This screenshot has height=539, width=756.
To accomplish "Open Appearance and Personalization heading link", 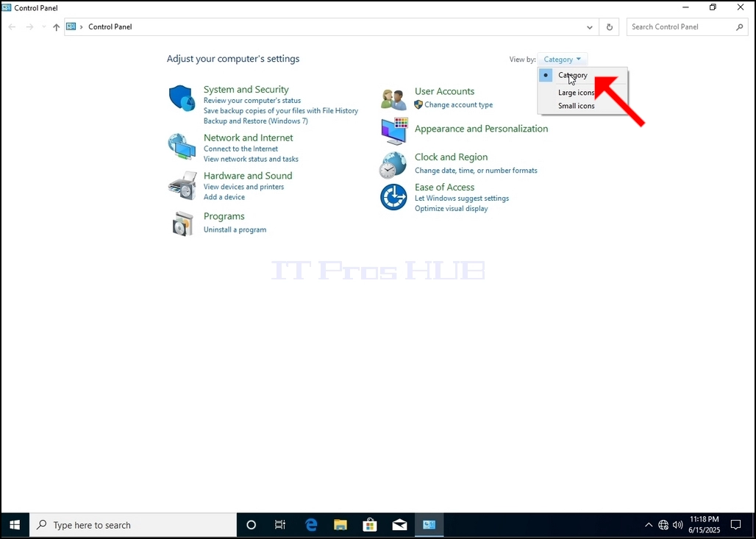I will [x=481, y=129].
